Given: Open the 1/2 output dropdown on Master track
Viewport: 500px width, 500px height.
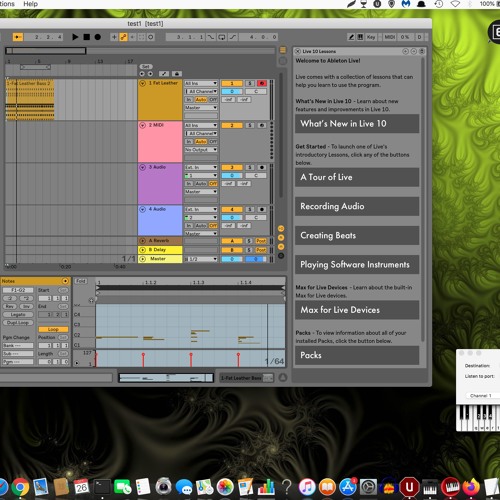Looking at the screenshot, I should pyautogui.click(x=201, y=259).
